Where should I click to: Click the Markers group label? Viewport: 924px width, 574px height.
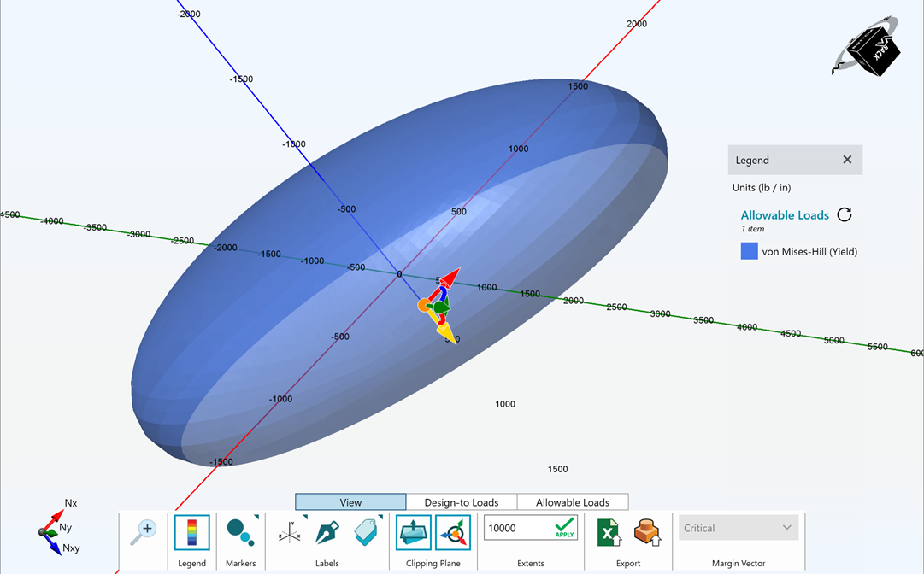240,564
